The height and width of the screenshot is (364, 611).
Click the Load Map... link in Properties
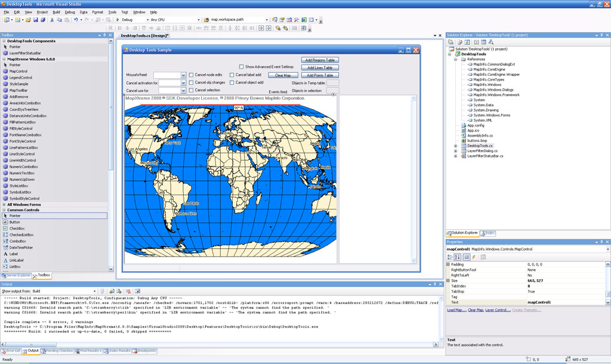pyautogui.click(x=456, y=310)
